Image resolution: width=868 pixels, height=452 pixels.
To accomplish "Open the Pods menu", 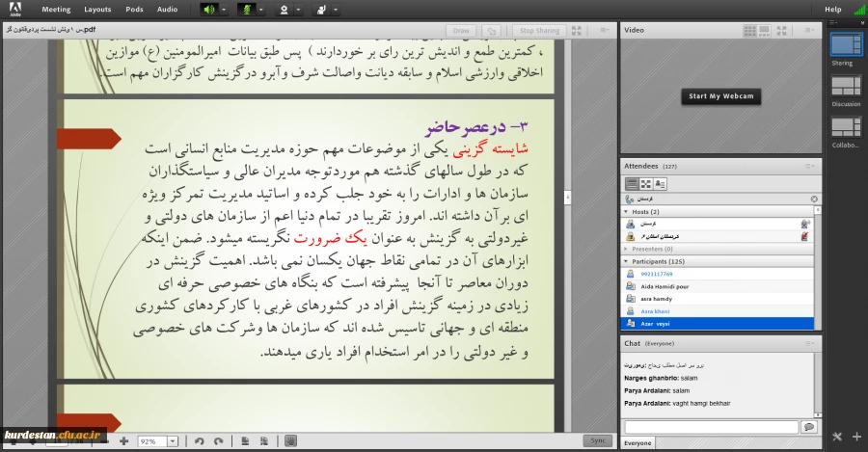I will [134, 9].
